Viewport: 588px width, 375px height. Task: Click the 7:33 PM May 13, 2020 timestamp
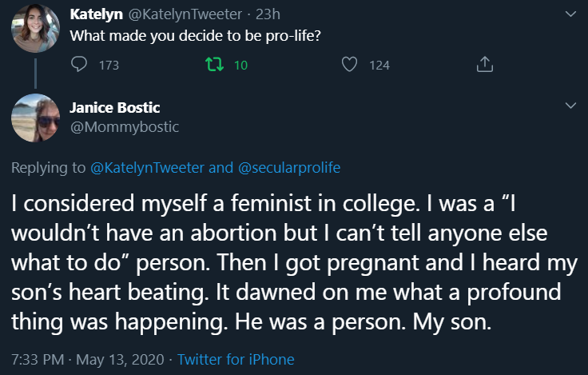86,359
